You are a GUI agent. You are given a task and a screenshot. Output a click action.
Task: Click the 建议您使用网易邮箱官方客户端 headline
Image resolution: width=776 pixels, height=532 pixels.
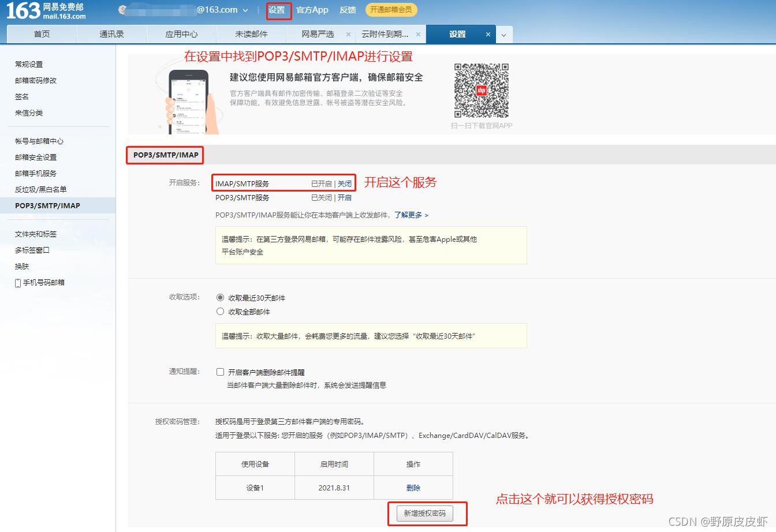coord(326,77)
